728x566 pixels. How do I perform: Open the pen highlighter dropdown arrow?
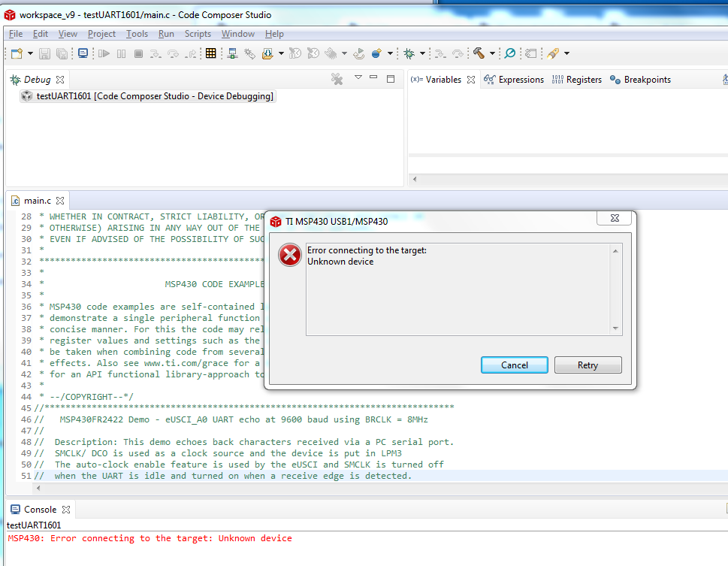(566, 53)
